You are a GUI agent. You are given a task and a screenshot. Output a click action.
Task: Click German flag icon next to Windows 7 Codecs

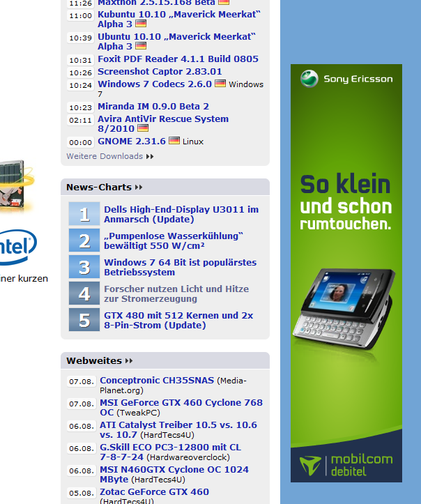coord(220,83)
